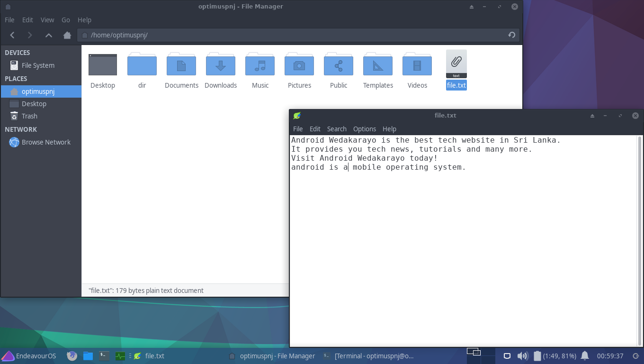Go forward in File Manager
Image resolution: width=644 pixels, height=364 pixels.
tap(30, 35)
